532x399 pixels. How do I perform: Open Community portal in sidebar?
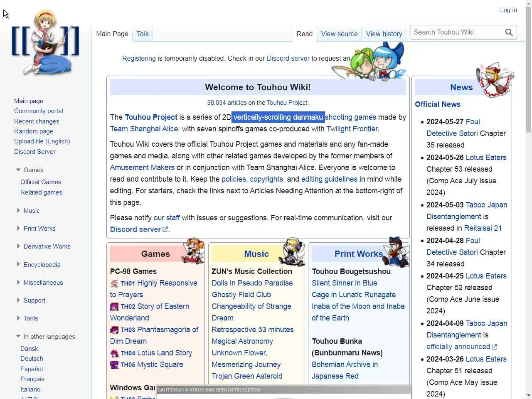click(39, 111)
